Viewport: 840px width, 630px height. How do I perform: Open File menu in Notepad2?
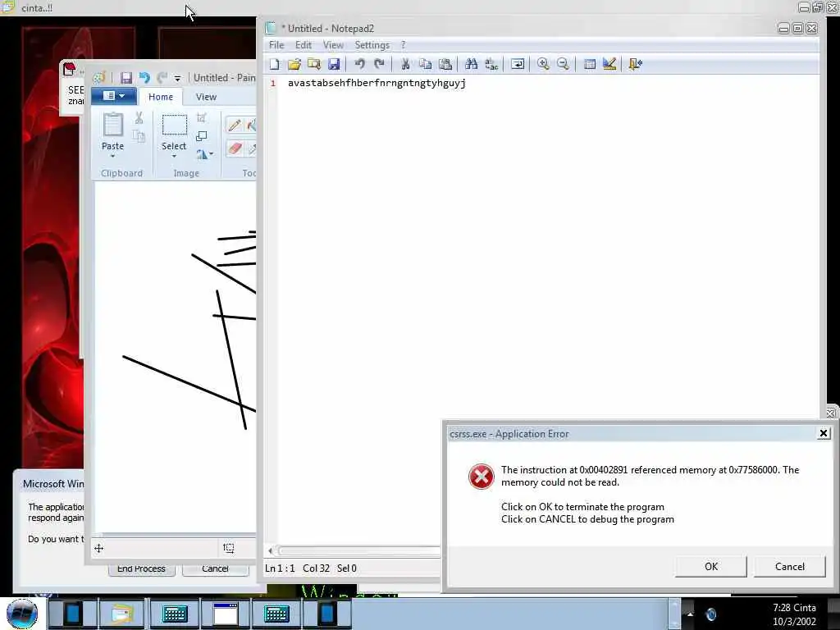276,45
